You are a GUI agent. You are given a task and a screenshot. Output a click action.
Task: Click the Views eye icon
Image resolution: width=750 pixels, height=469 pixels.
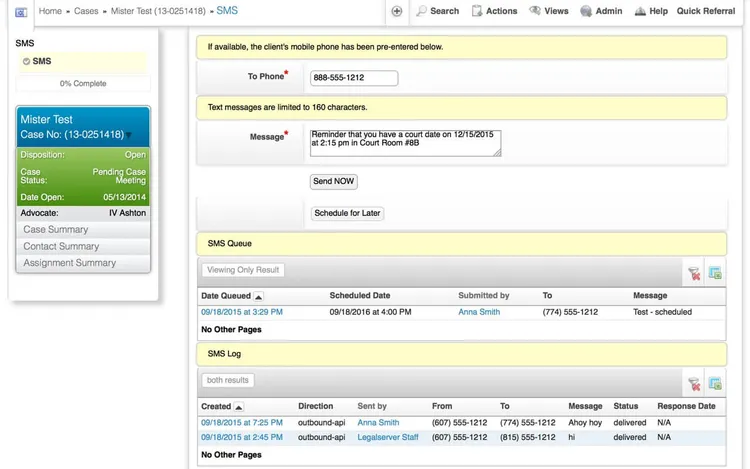pyautogui.click(x=535, y=11)
